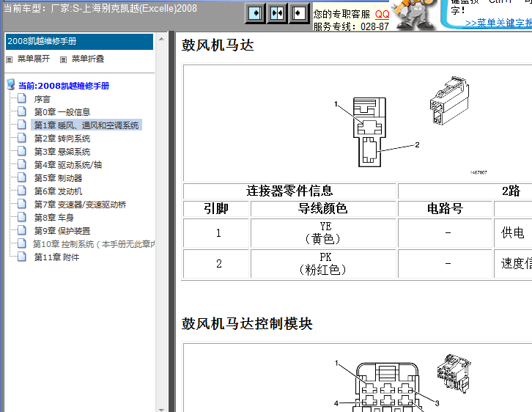The image size is (532, 412).
Task: Open 第10章 控制系统 chapter
Action: [x=94, y=244]
